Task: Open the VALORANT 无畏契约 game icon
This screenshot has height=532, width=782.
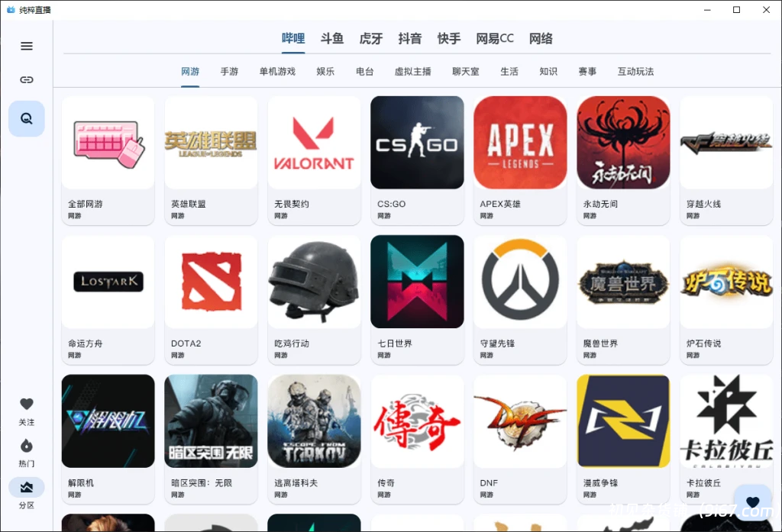Action: click(314, 143)
